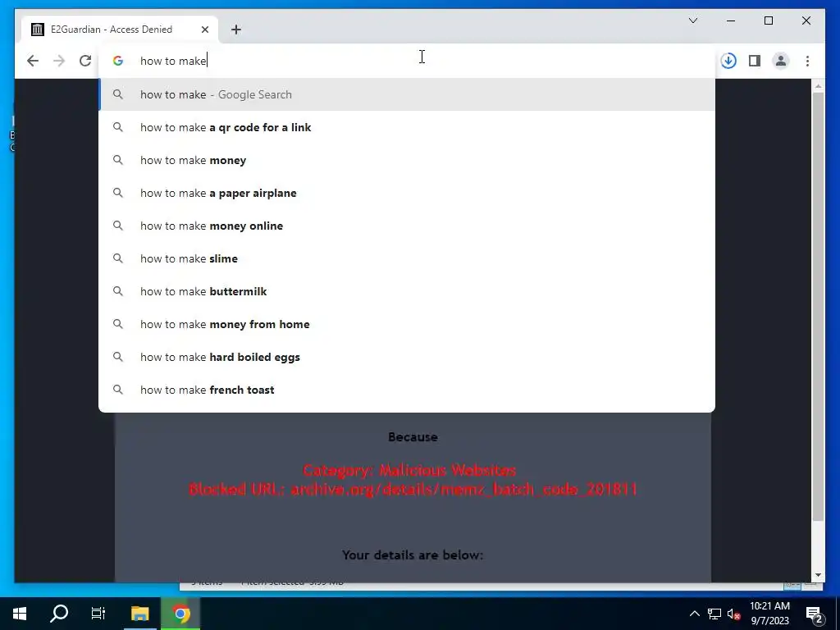The image size is (840, 630).
Task: Click 'Your details are below:' text
Action: [413, 555]
